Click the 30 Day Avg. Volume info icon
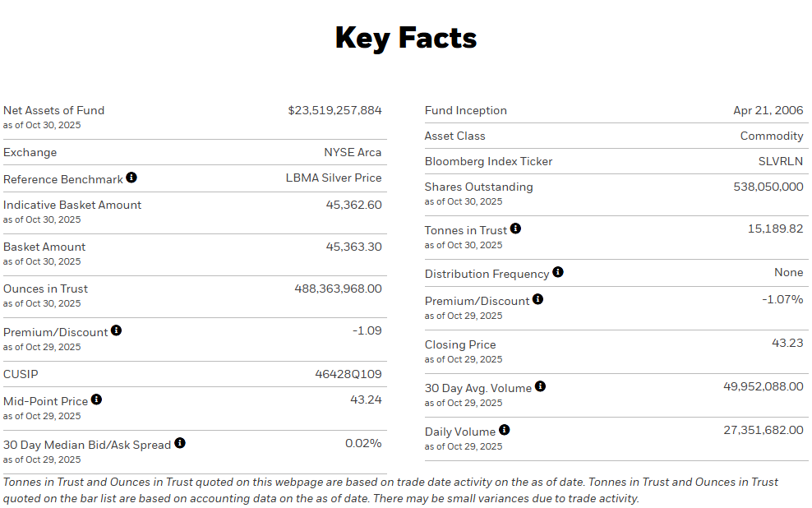This screenshot has height=508, width=812. tap(540, 386)
